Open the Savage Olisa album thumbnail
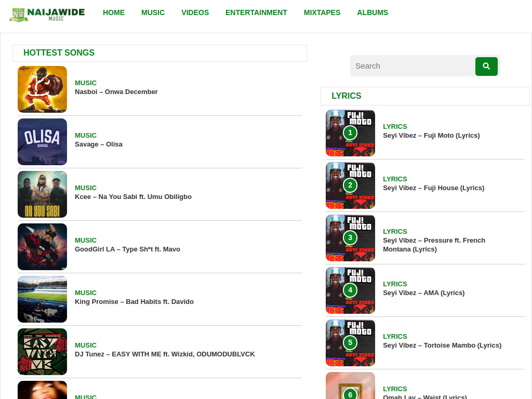 pos(42,142)
